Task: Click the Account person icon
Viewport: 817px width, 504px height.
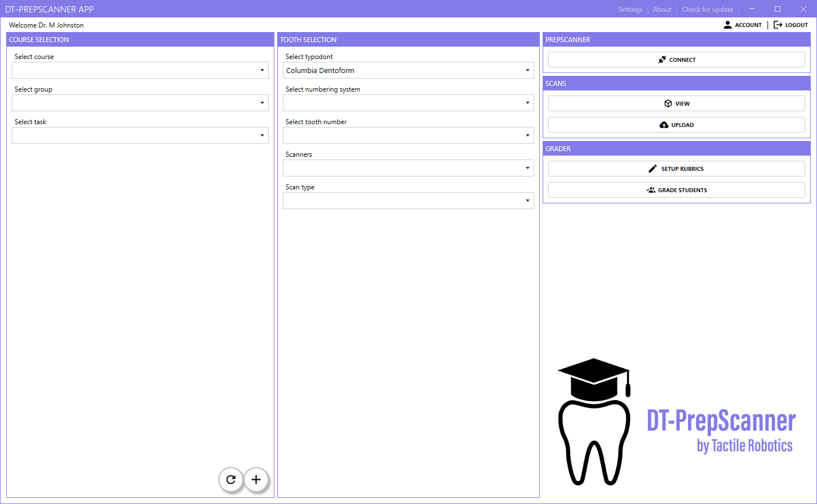Action: click(x=728, y=25)
